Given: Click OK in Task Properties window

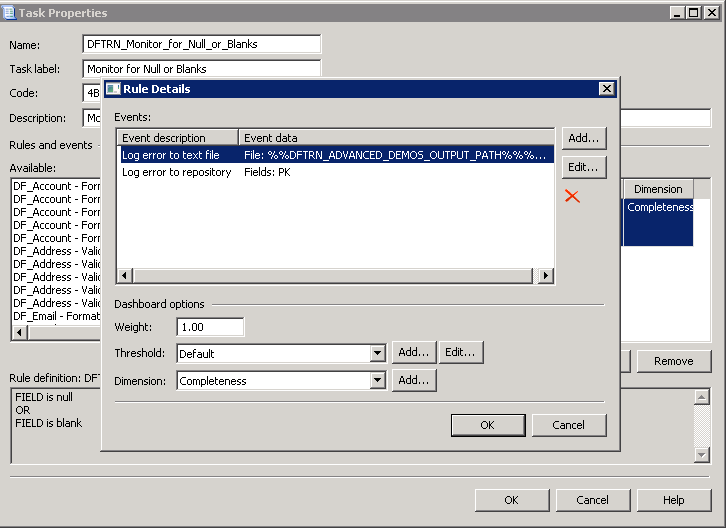Looking at the screenshot, I should click(512, 500).
